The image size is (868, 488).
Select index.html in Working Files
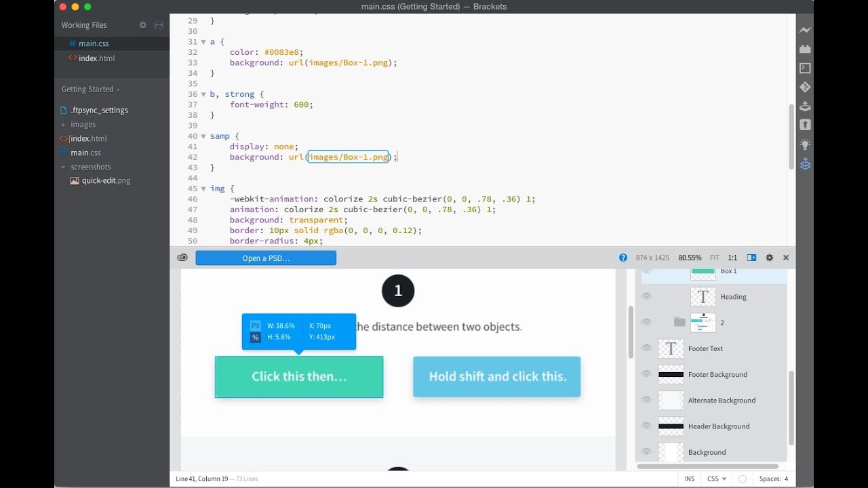[97, 58]
